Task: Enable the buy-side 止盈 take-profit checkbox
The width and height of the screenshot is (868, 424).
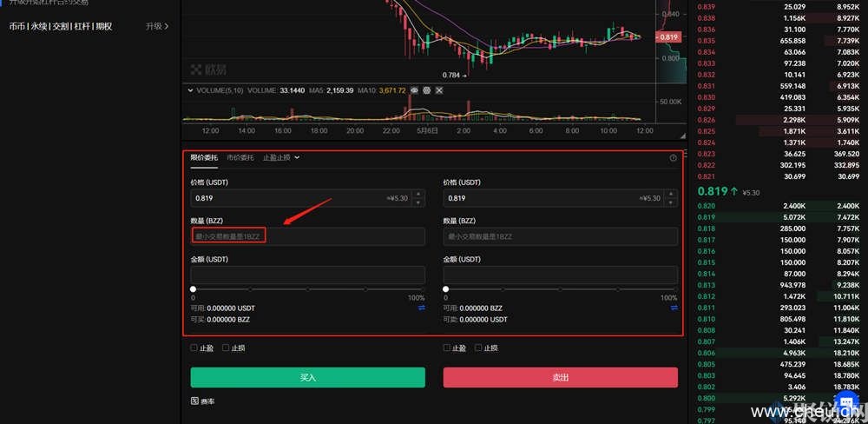Action: 195,348
